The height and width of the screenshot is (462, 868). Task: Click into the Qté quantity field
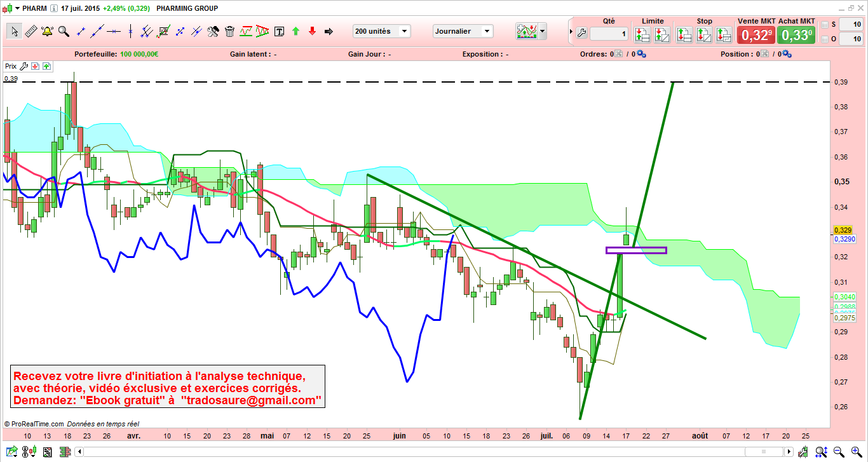(x=609, y=34)
